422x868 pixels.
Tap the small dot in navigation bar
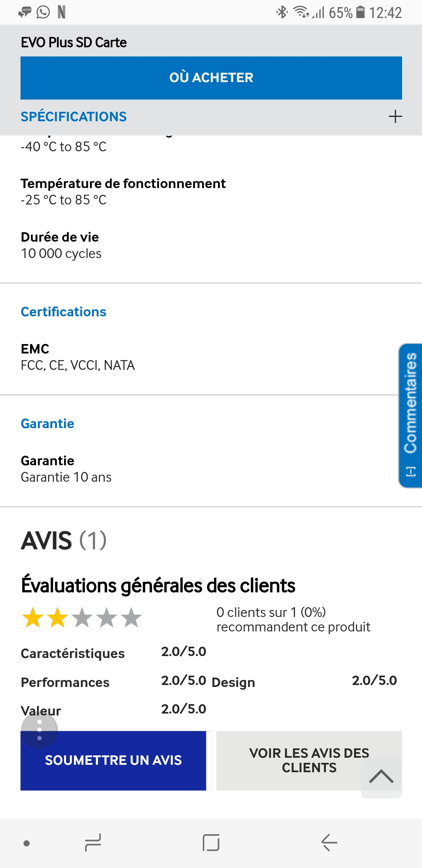[x=27, y=843]
